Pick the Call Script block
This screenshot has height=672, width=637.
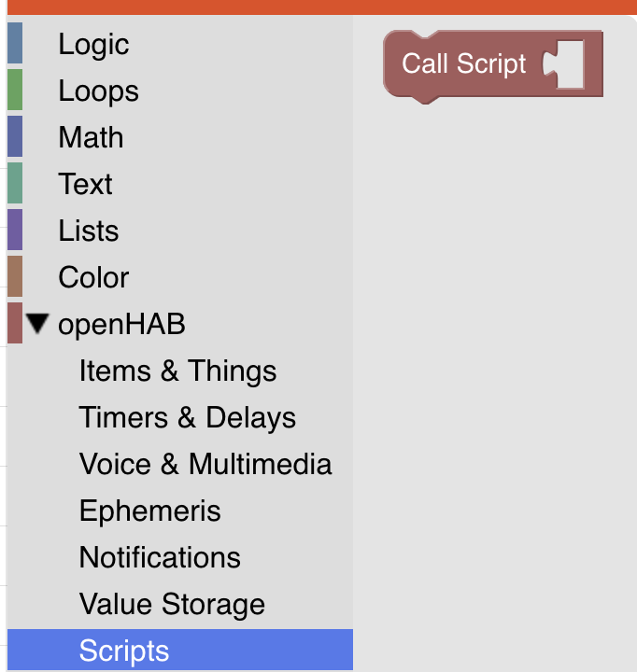[x=462, y=64]
